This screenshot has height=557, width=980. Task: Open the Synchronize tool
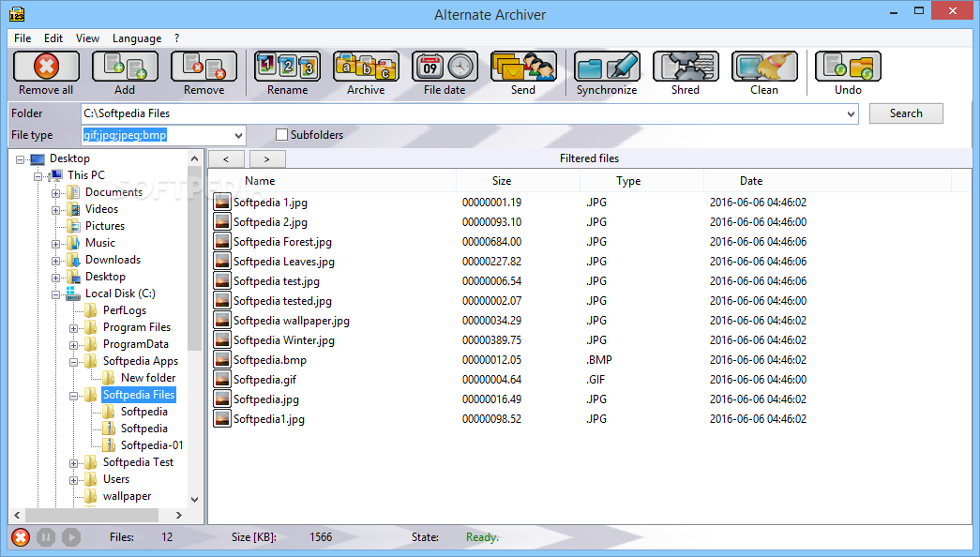click(x=607, y=67)
